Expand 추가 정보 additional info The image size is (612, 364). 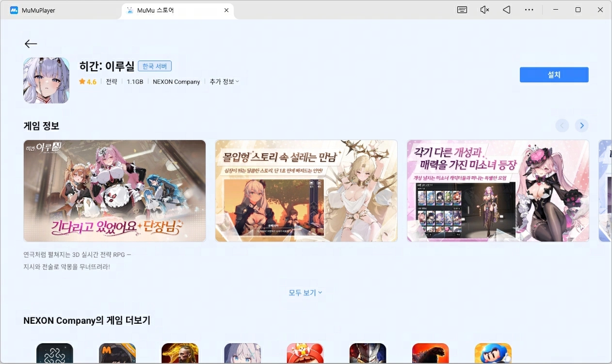coord(224,81)
